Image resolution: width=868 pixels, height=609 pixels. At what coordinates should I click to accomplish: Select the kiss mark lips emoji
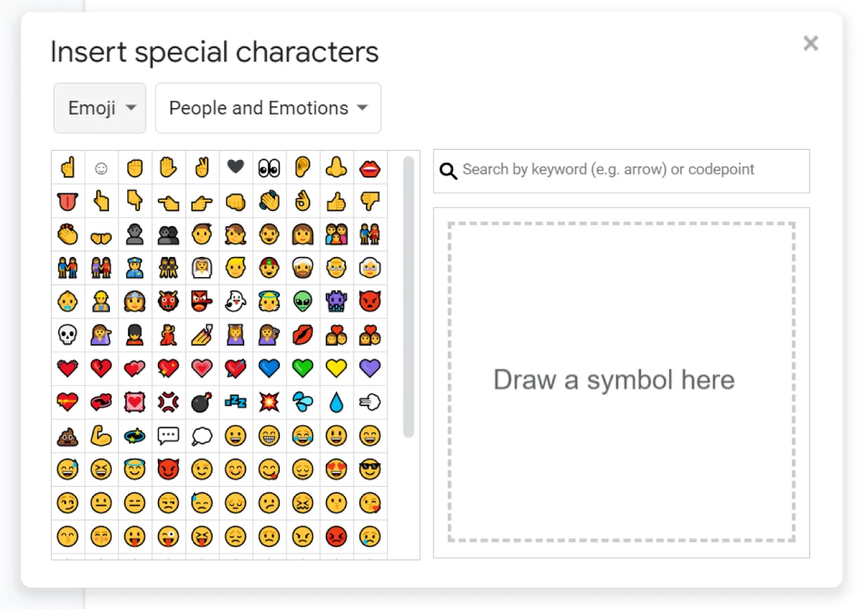click(302, 335)
